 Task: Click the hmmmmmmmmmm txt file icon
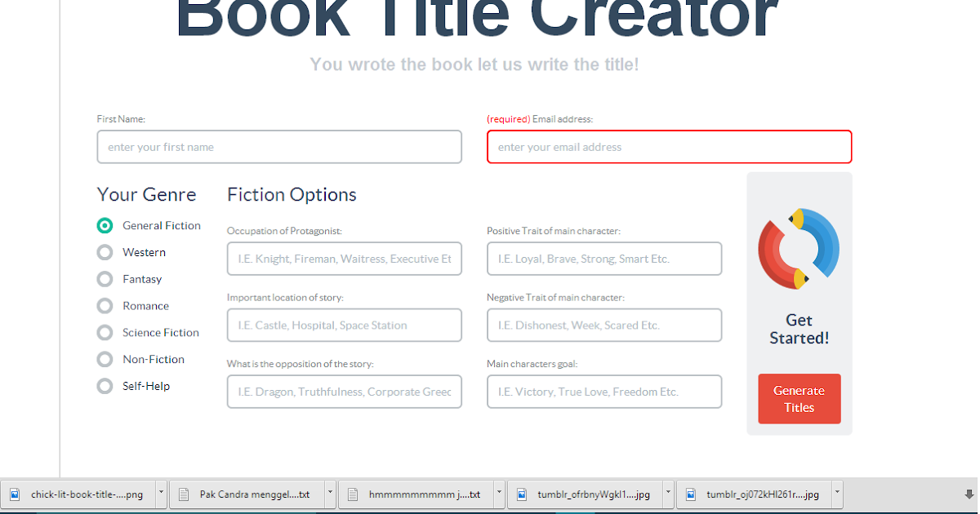tap(353, 494)
